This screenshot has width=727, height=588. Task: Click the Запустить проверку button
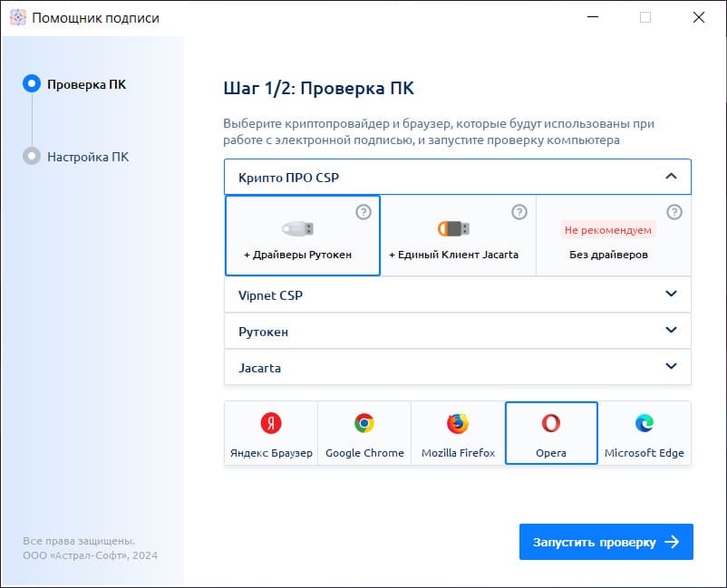(x=606, y=542)
